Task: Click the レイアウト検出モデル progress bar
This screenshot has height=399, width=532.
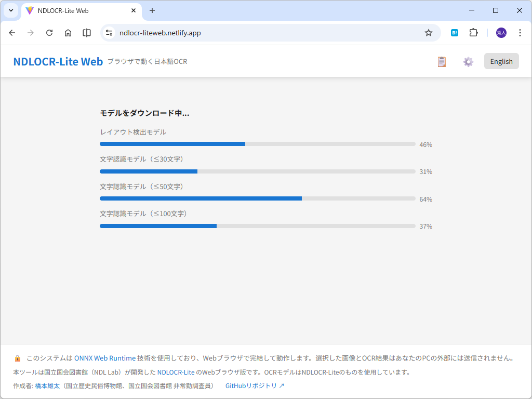Action: (257, 144)
